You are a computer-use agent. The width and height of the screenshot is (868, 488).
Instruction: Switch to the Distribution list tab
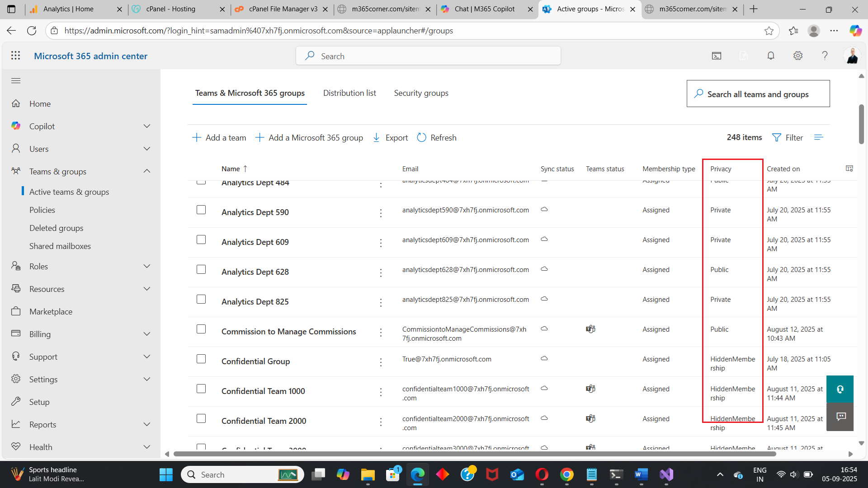point(349,93)
